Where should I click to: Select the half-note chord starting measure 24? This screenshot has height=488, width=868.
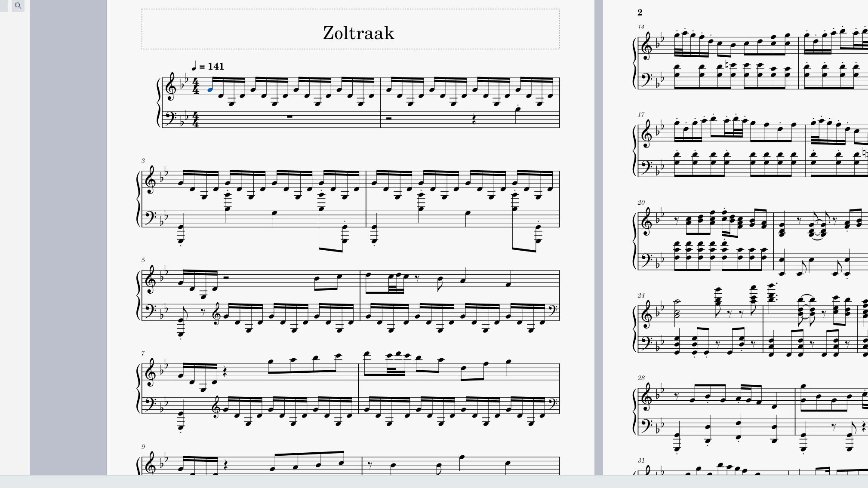point(677,307)
